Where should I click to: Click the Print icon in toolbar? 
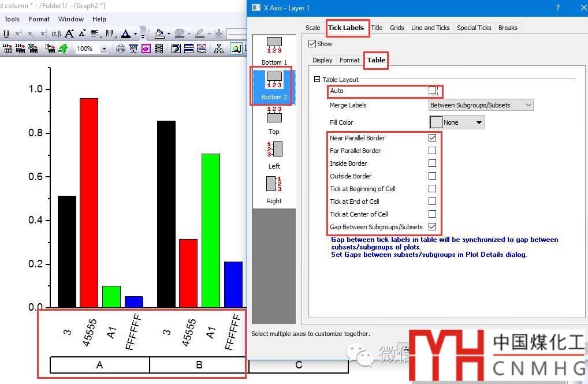pyautogui.click(x=120, y=49)
